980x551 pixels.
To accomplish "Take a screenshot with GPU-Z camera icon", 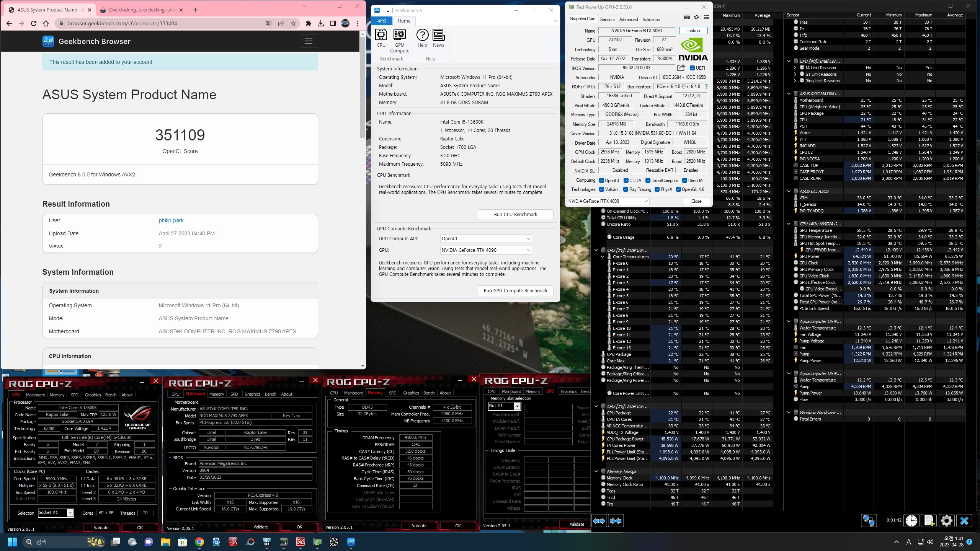I will [687, 18].
